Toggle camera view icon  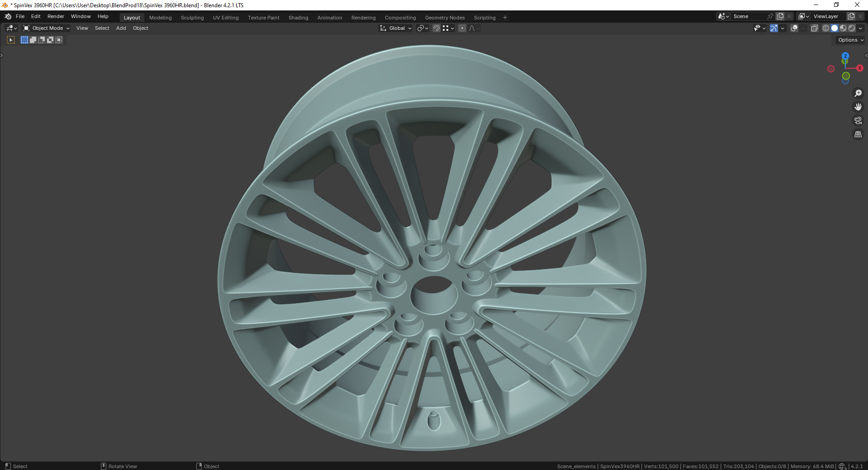(x=858, y=120)
